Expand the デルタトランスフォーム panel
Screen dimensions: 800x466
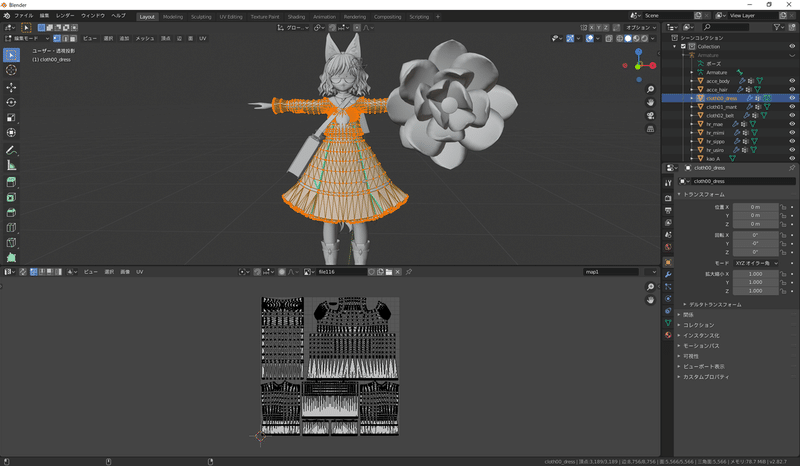coord(713,303)
